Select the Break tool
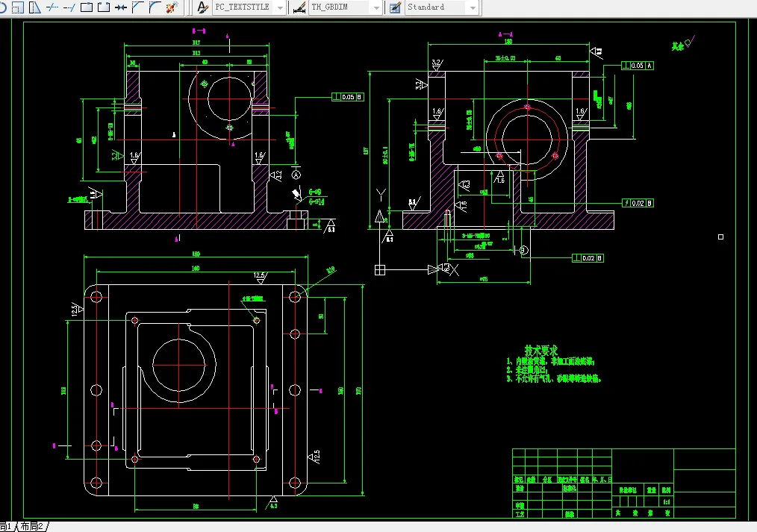Viewport: 757px width, 532px height. pyautogui.click(x=102, y=7)
